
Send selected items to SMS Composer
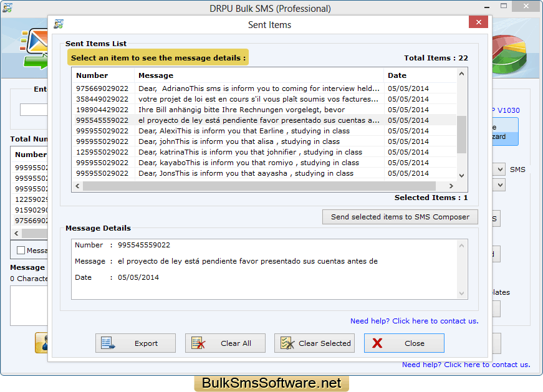tap(400, 217)
